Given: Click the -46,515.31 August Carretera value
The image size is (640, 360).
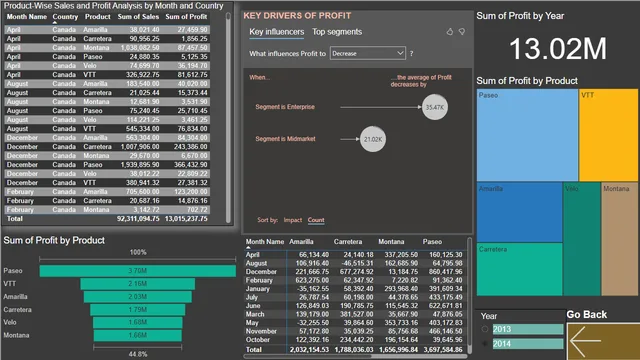Looking at the screenshot, I should coord(358,263).
